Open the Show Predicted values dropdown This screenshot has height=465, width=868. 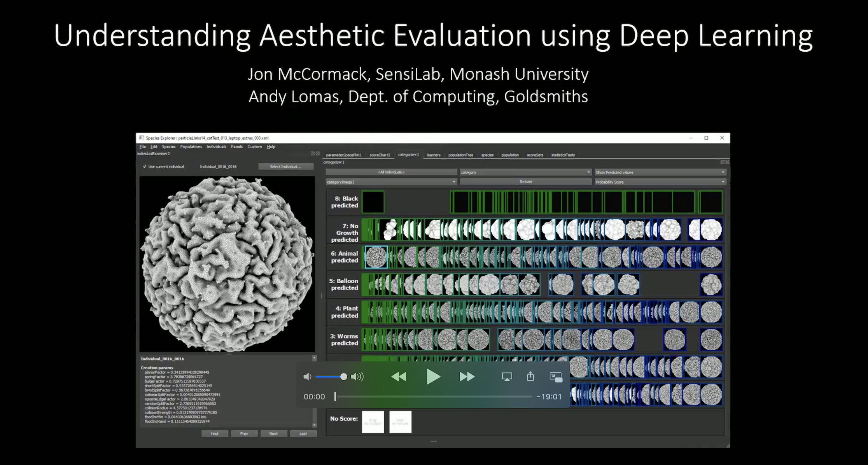pyautogui.click(x=660, y=172)
